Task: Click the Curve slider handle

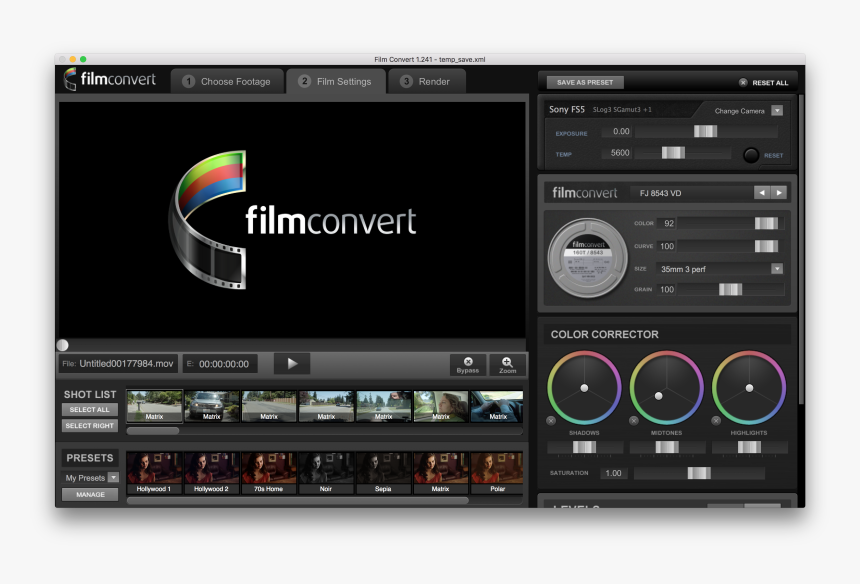Action: pyautogui.click(x=766, y=246)
